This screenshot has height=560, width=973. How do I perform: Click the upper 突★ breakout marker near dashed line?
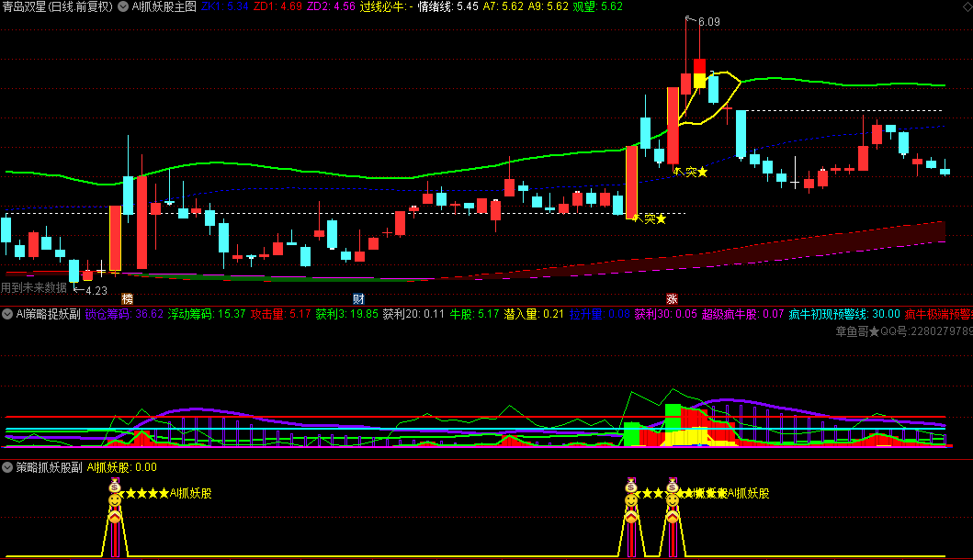[691, 172]
